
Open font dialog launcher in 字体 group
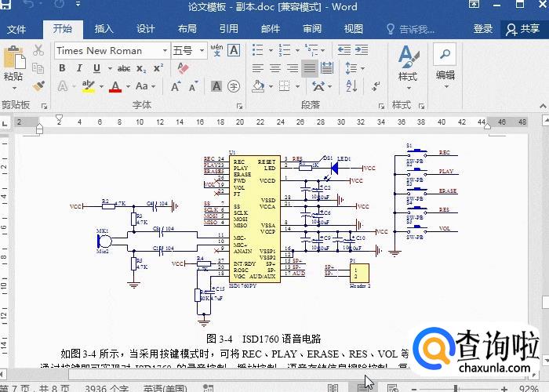point(239,106)
